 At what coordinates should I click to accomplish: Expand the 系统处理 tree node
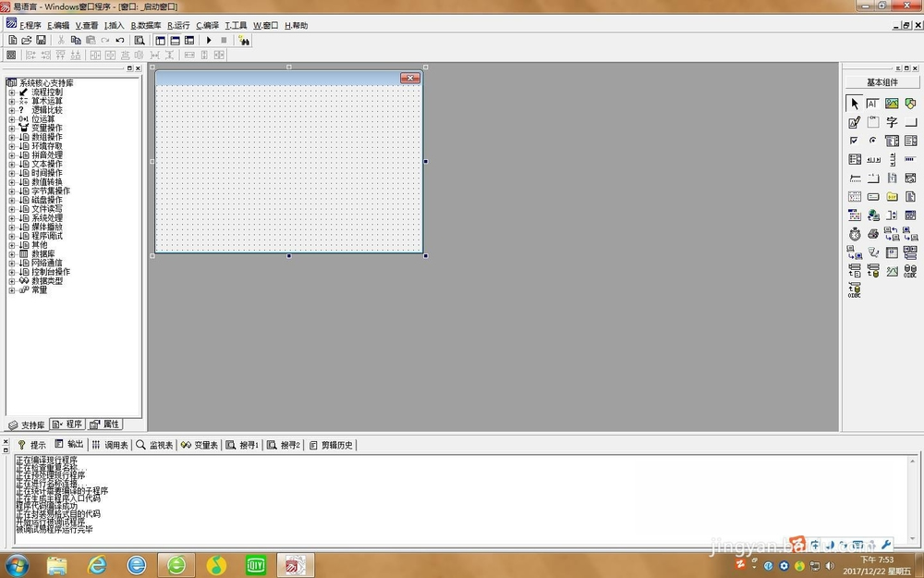coord(12,218)
